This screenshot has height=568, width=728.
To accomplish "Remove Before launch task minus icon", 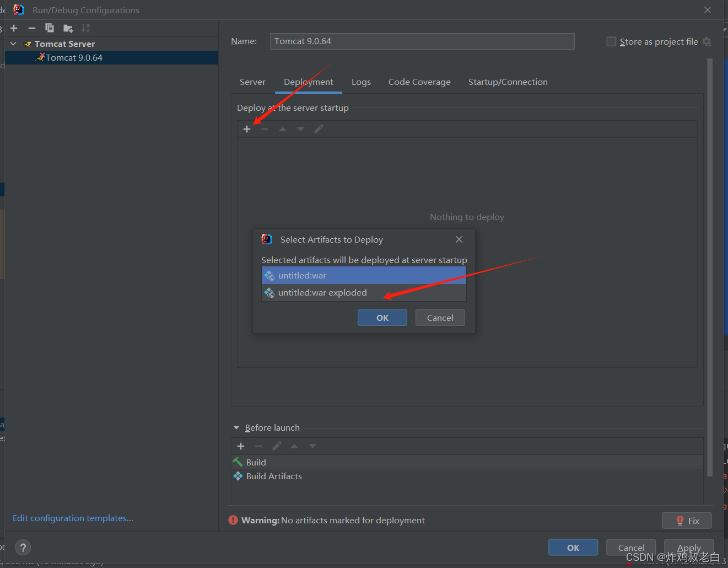I will [258, 446].
